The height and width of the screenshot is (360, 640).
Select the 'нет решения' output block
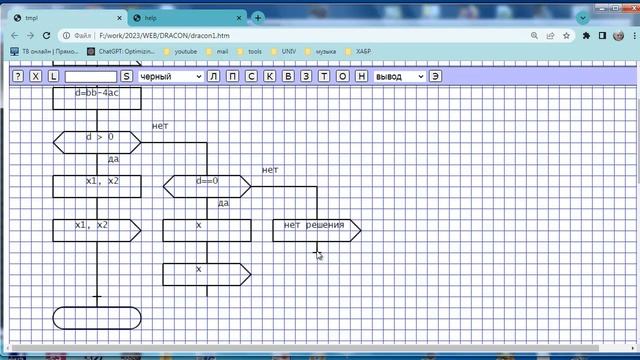tap(317, 231)
